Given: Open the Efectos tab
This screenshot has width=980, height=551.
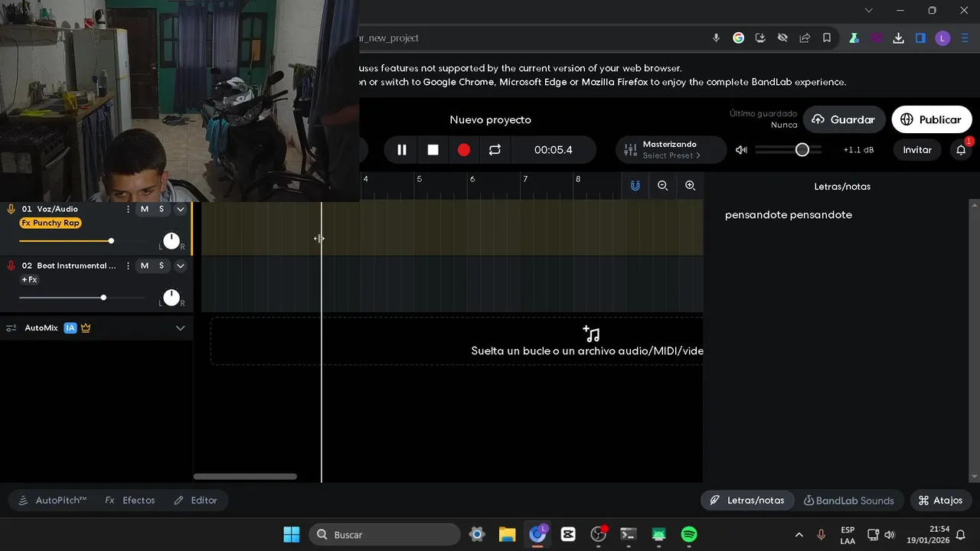Looking at the screenshot, I should click(130, 500).
